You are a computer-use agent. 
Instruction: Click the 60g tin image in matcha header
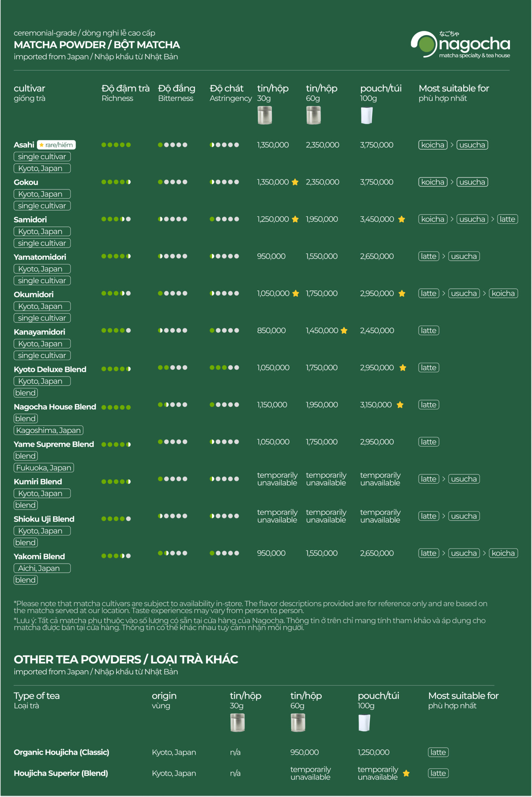313,115
